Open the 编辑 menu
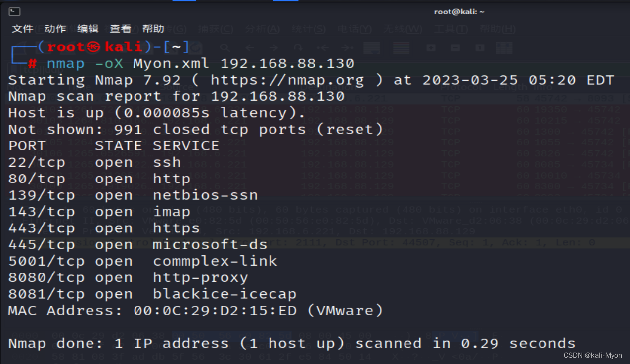The height and width of the screenshot is (364, 630). click(88, 29)
